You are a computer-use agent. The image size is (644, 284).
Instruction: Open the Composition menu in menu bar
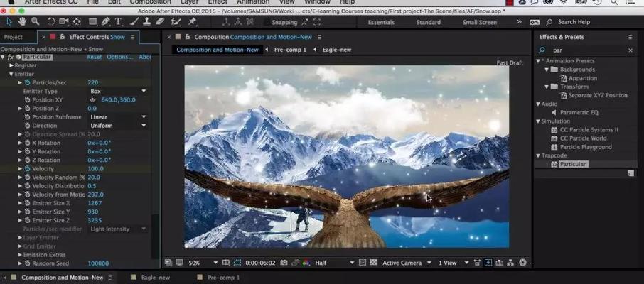click(x=150, y=2)
